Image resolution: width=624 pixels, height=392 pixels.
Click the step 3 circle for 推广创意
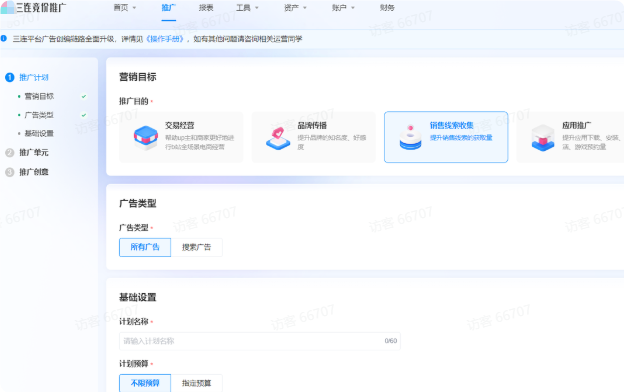tap(10, 172)
